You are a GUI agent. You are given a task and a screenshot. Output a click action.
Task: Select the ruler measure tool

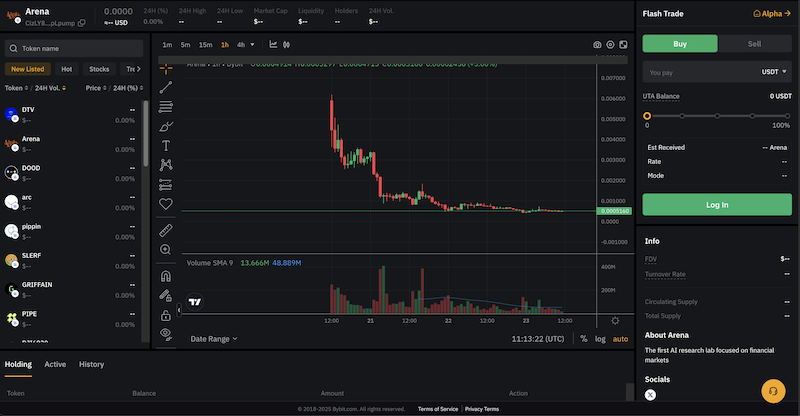tap(166, 230)
